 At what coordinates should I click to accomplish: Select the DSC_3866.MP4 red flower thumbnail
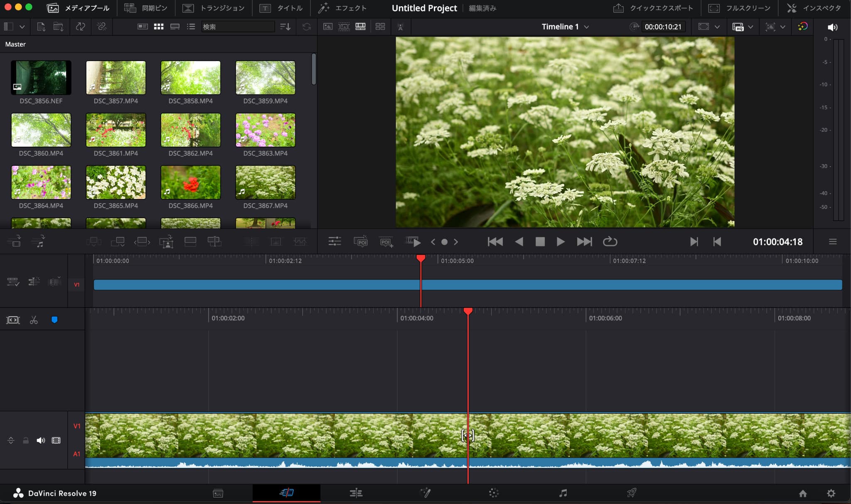[x=190, y=182]
